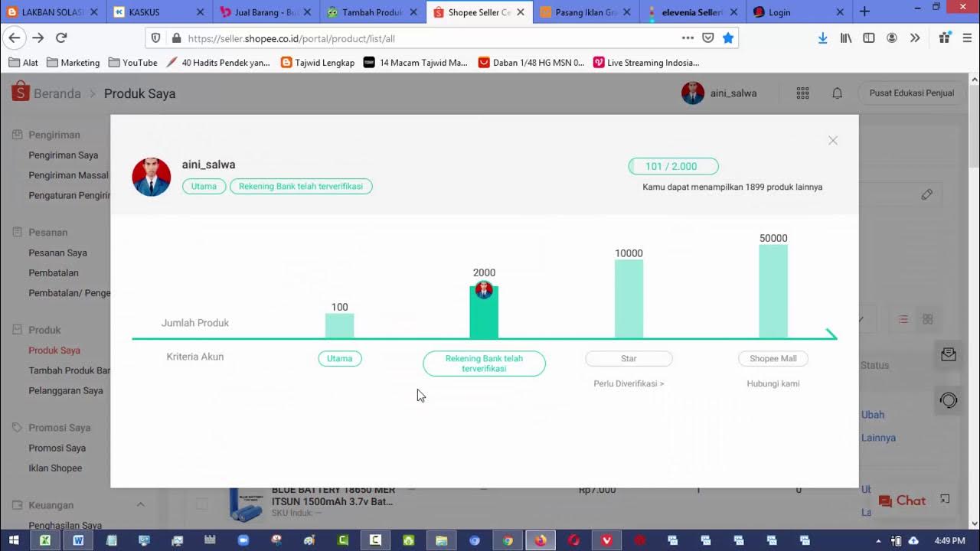Open a new browser tab with plus

[x=864, y=11]
